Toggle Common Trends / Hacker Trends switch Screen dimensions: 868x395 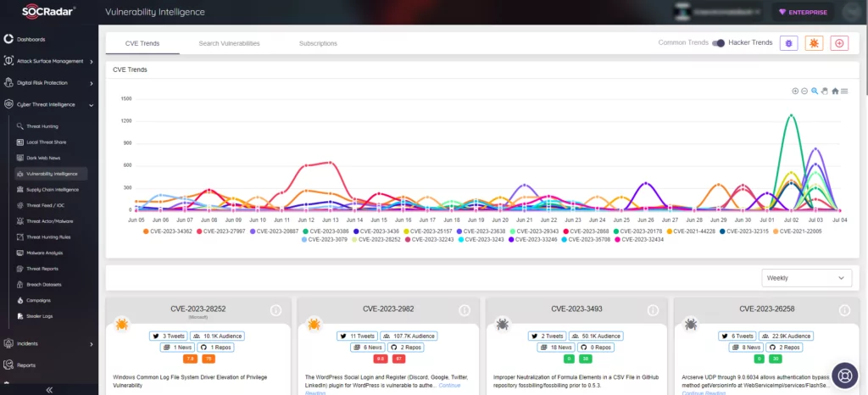point(718,43)
